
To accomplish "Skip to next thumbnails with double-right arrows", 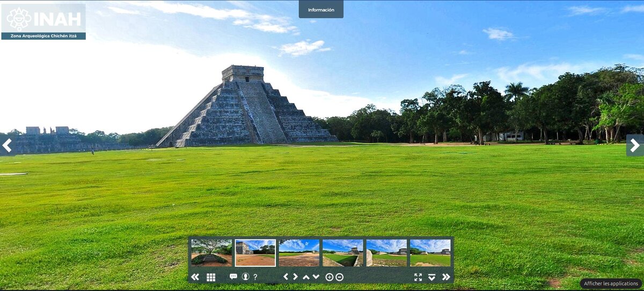I will tap(446, 277).
